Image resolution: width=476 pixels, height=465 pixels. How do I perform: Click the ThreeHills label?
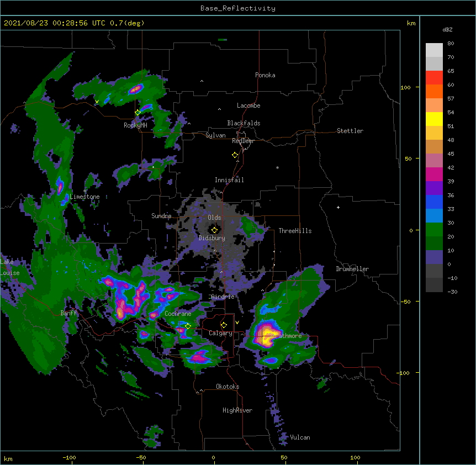295,231
